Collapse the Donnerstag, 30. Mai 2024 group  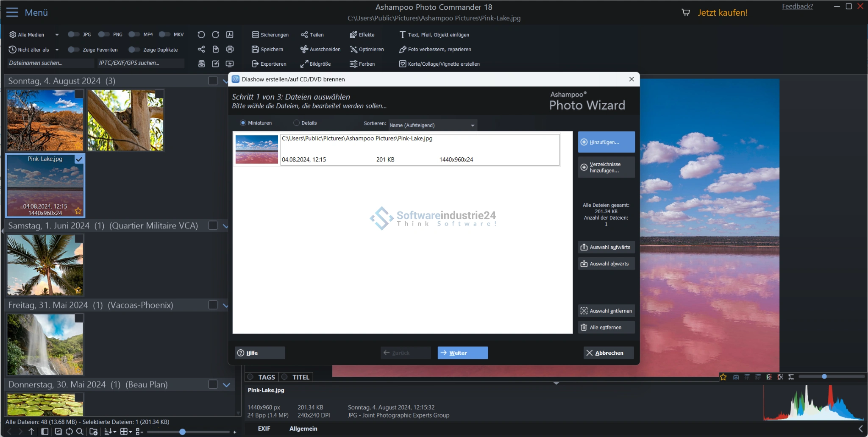coord(226,385)
